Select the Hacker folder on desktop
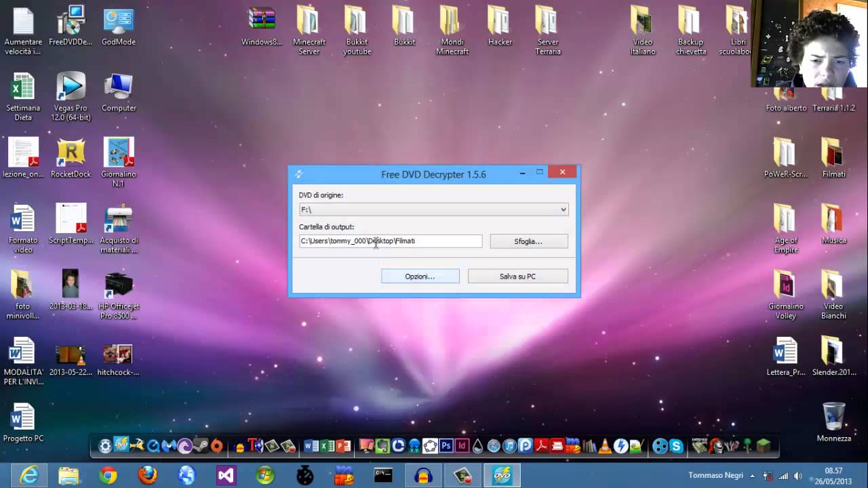Viewport: 868px width, 488px height. [500, 26]
